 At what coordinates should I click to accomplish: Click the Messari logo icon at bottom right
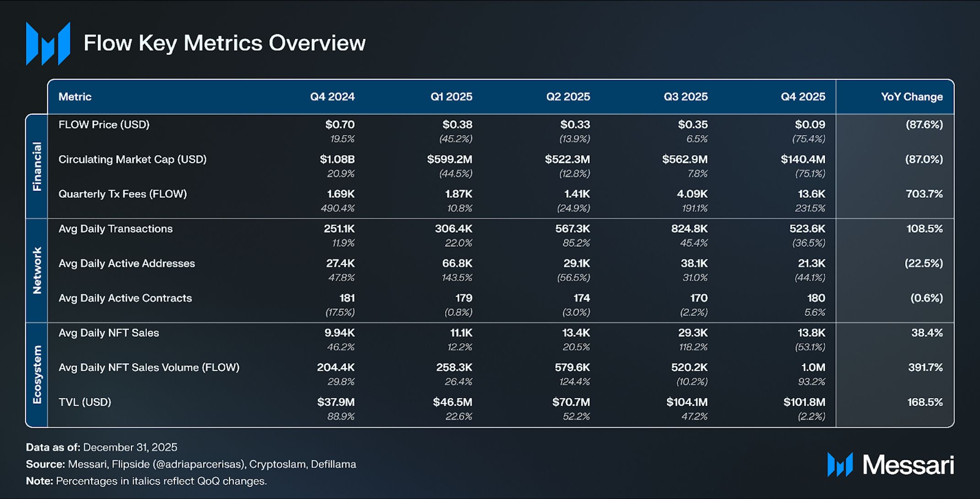pos(840,465)
